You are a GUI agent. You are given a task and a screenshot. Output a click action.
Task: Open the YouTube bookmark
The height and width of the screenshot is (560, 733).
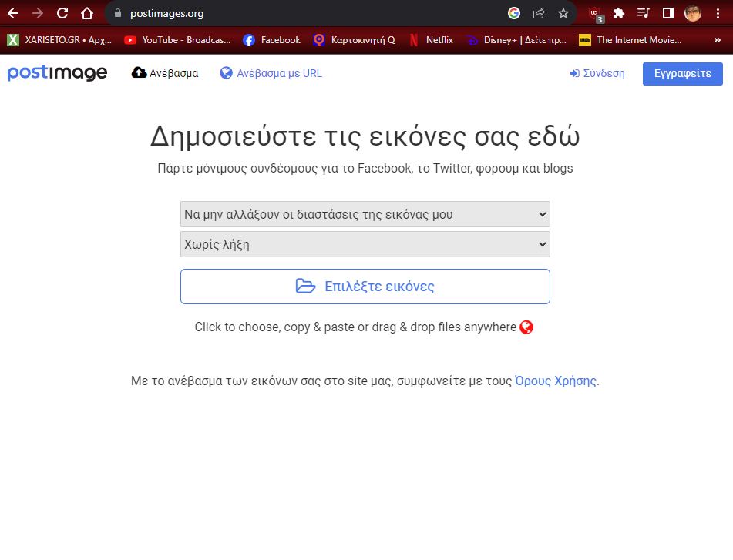click(177, 40)
